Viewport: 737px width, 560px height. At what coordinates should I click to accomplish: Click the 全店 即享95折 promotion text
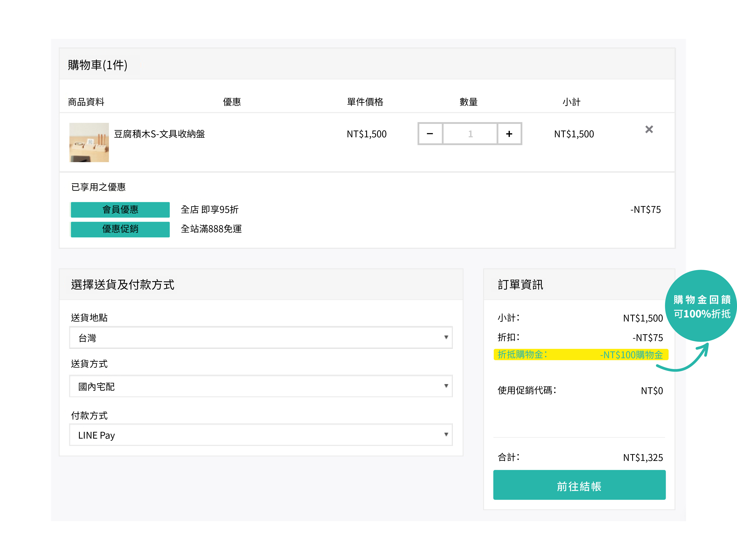click(210, 210)
